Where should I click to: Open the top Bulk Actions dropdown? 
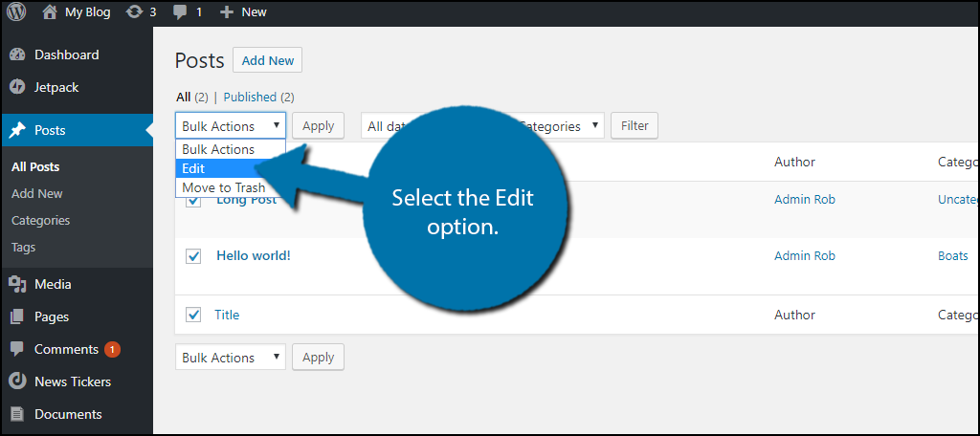pos(231,125)
